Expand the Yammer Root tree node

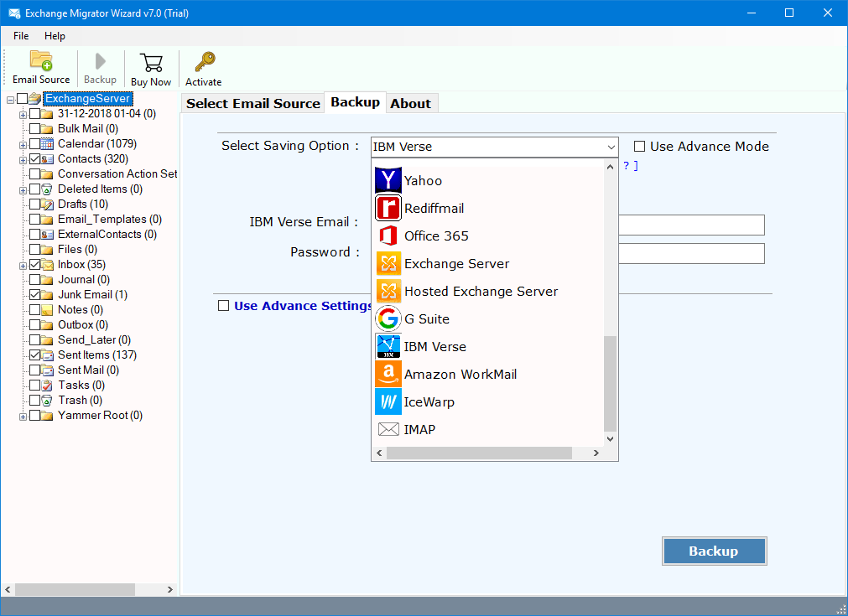[23, 417]
